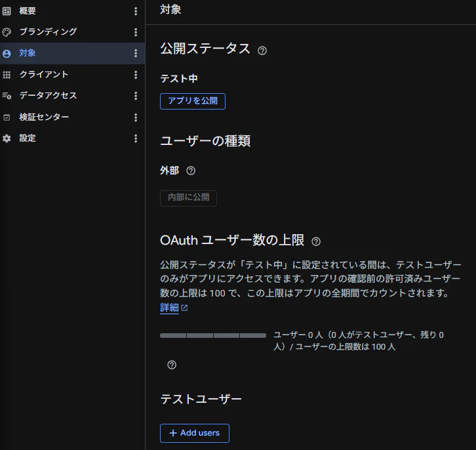Click the 対象 person icon in sidebar
This screenshot has height=450, width=476.
(7, 54)
